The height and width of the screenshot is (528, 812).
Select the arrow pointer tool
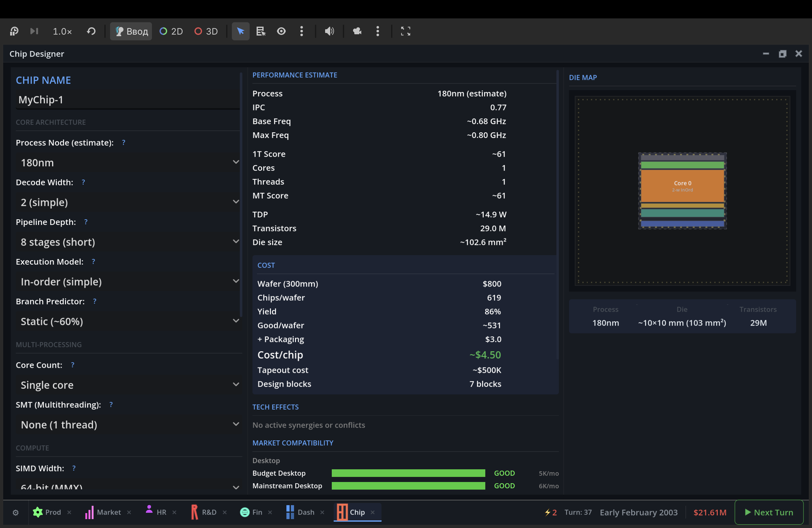(240, 31)
